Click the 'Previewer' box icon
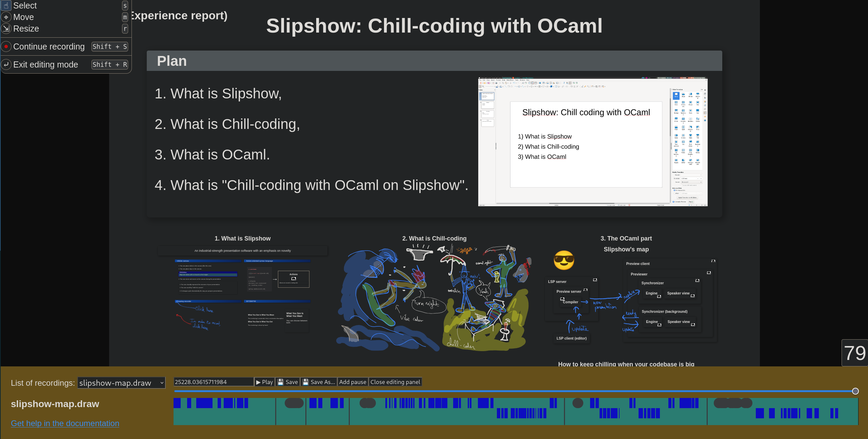This screenshot has height=439, width=868. [x=709, y=273]
